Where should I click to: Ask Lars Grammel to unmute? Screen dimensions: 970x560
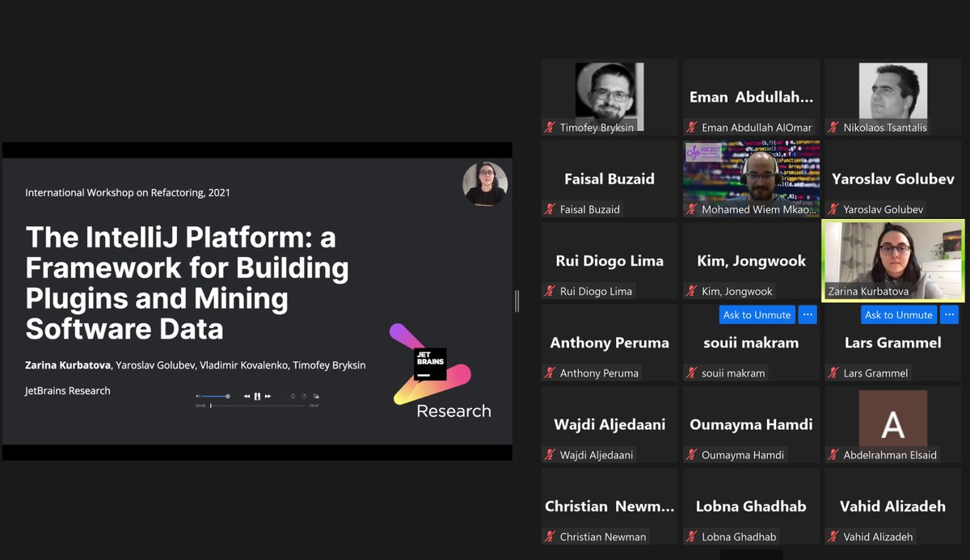coord(899,314)
